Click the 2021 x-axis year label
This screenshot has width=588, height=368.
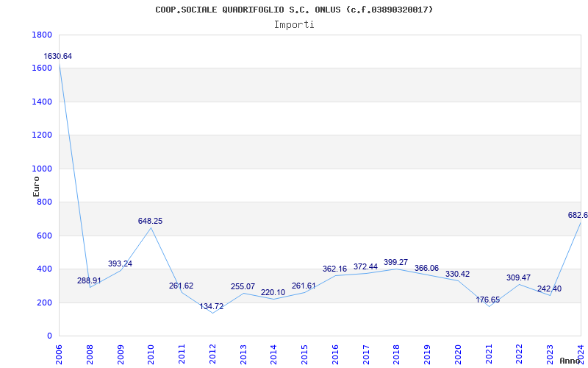[489, 355]
